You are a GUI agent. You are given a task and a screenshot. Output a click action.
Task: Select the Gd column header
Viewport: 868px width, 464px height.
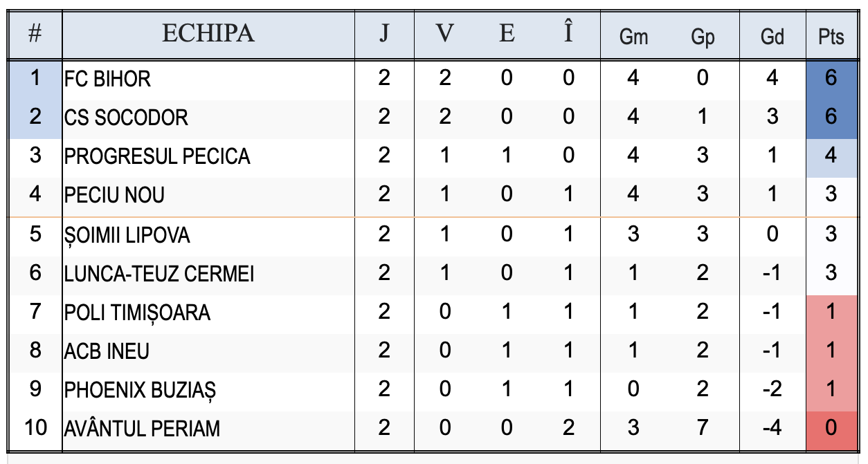(772, 36)
